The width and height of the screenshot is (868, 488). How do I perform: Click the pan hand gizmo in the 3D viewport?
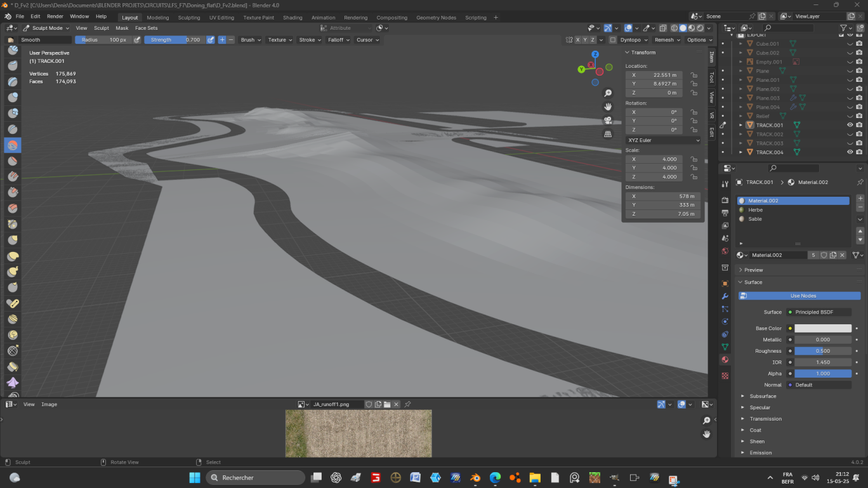click(608, 107)
